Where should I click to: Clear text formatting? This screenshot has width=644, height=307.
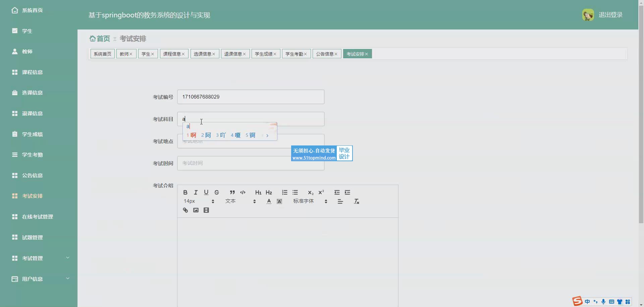click(356, 201)
